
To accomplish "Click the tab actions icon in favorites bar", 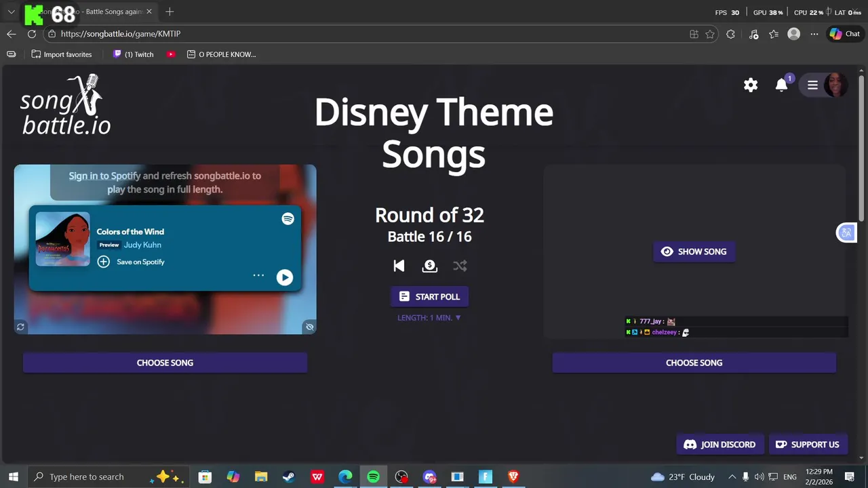I will point(11,54).
